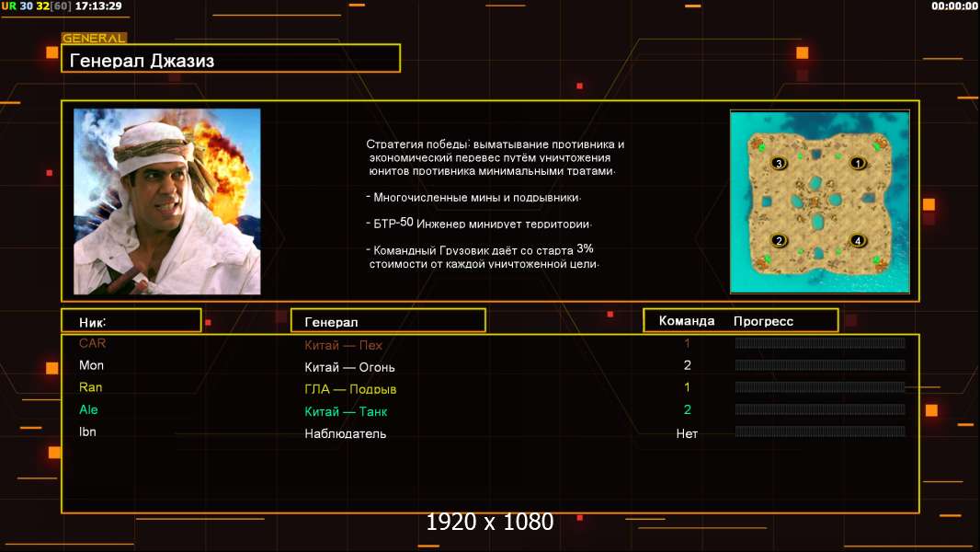Select player CAR in the list
This screenshot has height=552, width=980.
pos(93,343)
